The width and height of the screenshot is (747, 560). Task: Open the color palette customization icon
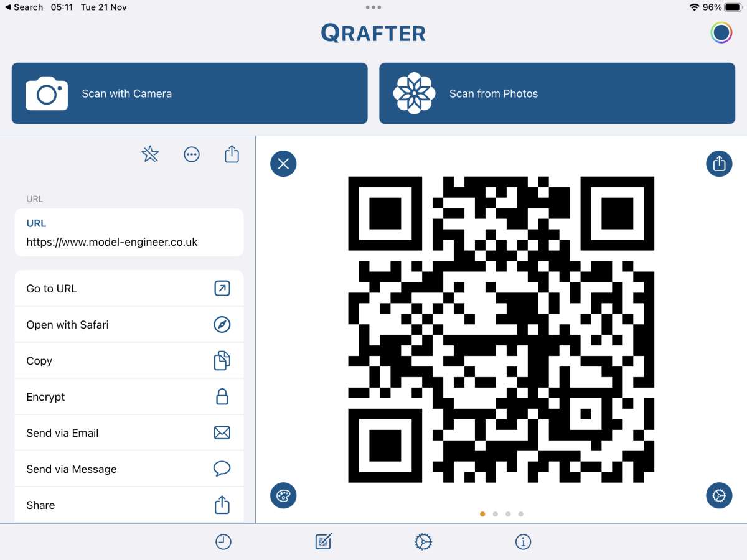click(283, 496)
